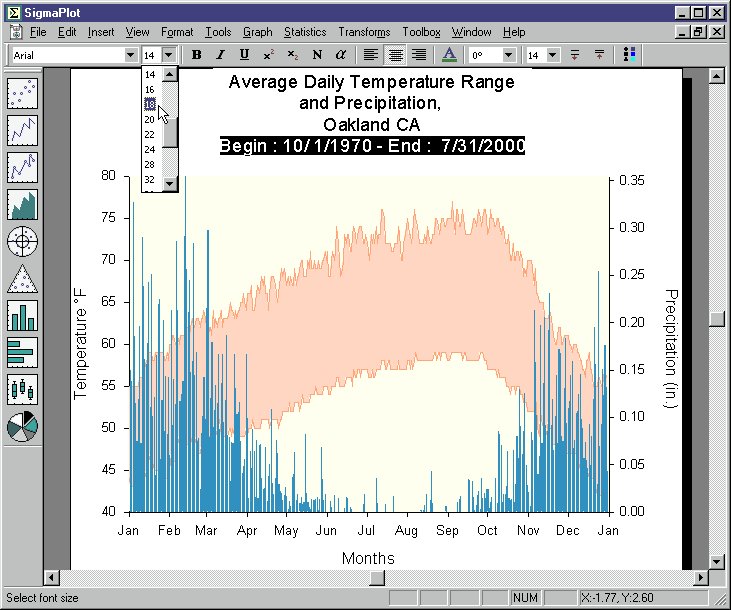Screen dimensions: 731x610
Task: Open the line spacing 14 dropdown
Action: pyautogui.click(x=552, y=55)
